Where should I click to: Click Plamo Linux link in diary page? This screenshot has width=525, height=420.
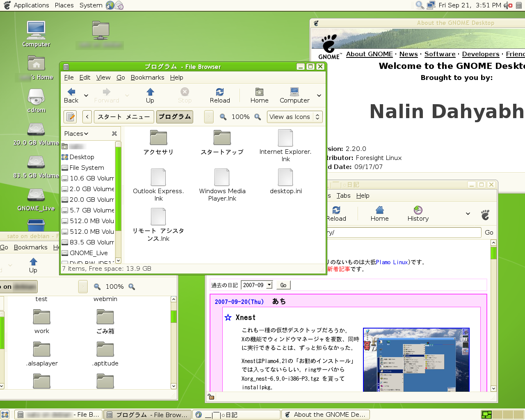pyautogui.click(x=392, y=262)
